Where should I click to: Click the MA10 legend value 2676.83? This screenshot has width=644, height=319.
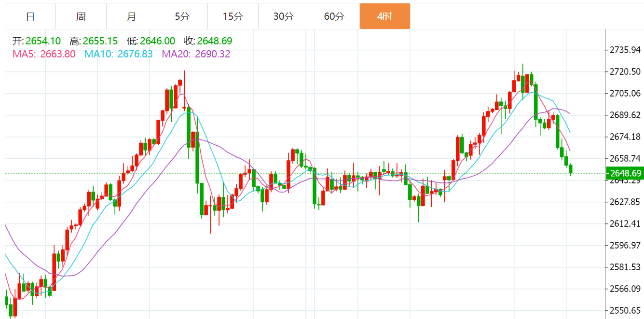[135, 54]
